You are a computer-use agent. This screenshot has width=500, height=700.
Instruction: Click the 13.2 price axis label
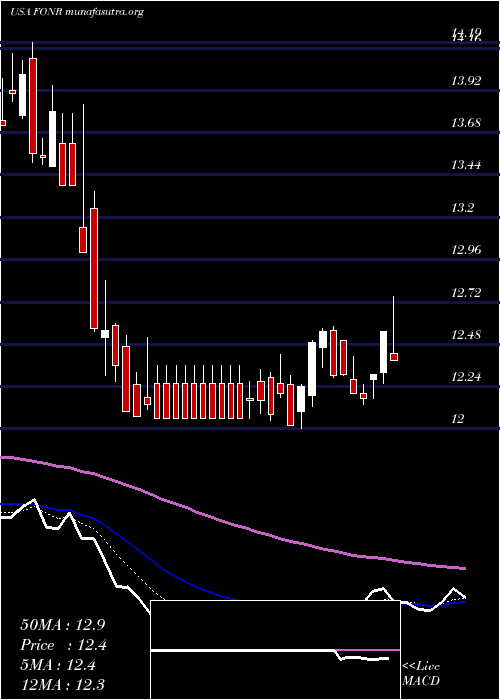463,208
